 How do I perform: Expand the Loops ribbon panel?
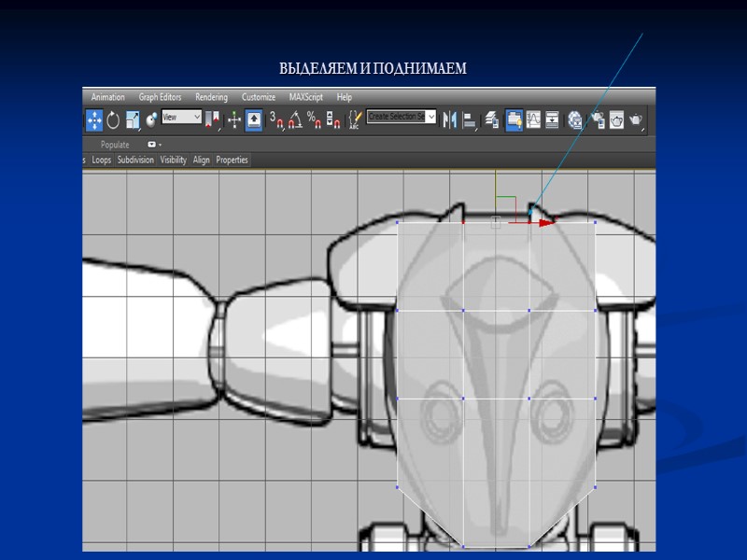pyautogui.click(x=101, y=160)
